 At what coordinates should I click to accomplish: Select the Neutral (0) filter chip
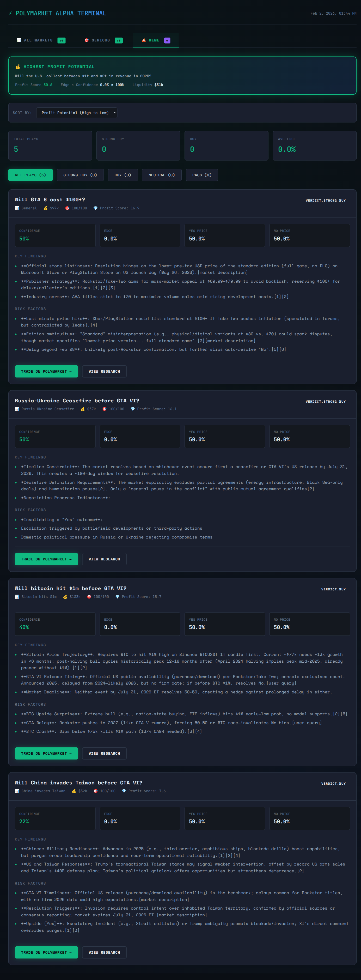pos(161,175)
